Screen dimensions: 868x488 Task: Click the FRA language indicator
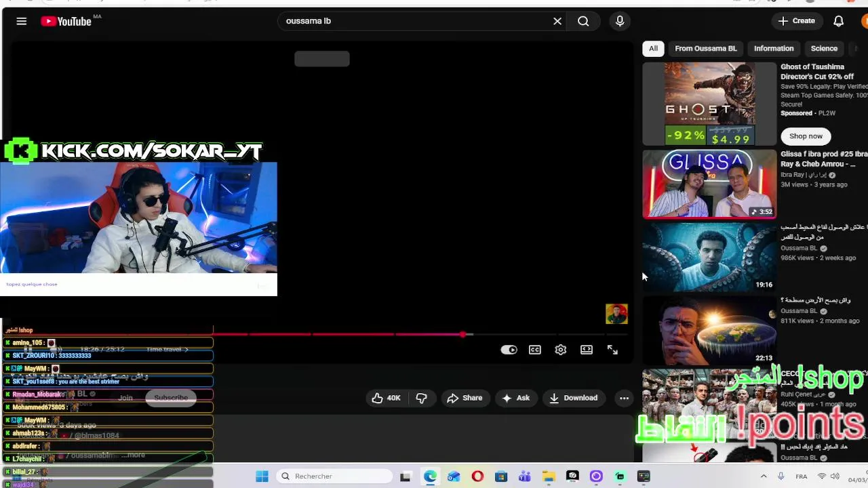(x=801, y=476)
